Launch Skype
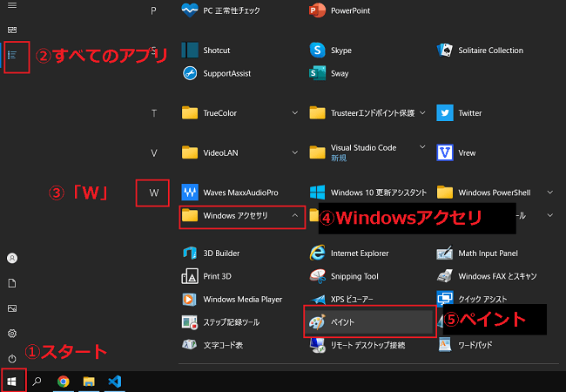Screen dimensions: 566x392 tap(330, 51)
